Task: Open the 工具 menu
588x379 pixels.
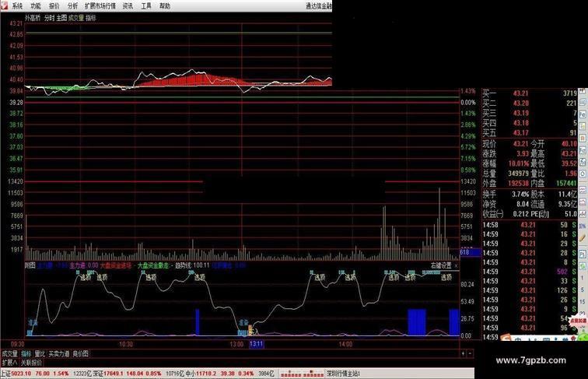Action: [x=146, y=6]
